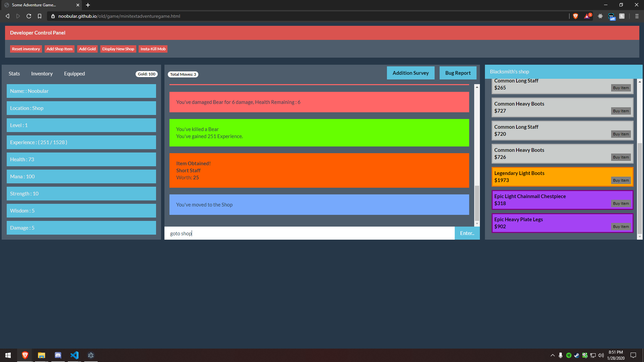
Task: Focus the command input text field
Action: tap(309, 233)
